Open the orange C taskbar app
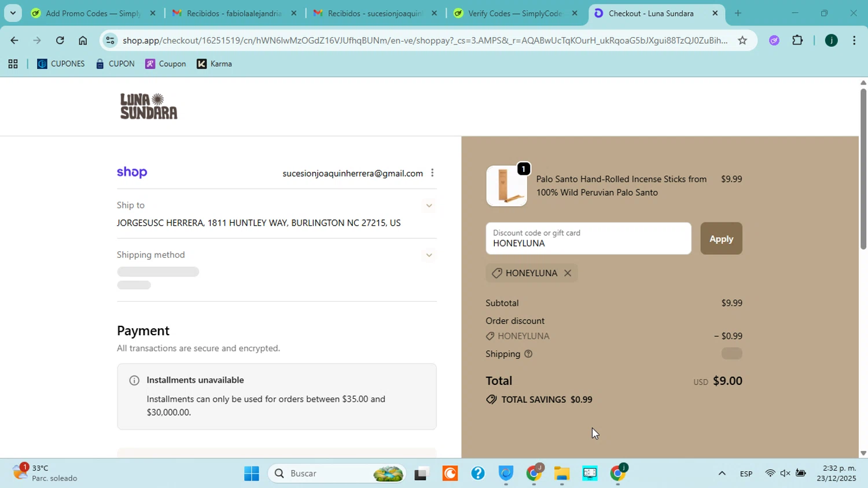This screenshot has height=488, width=868. coord(450,474)
